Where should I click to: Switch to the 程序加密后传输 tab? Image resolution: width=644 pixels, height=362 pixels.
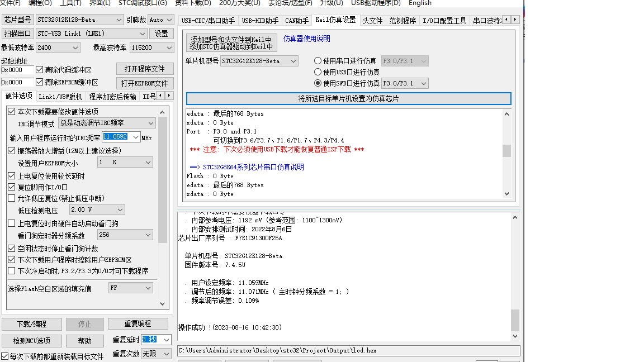(x=112, y=97)
